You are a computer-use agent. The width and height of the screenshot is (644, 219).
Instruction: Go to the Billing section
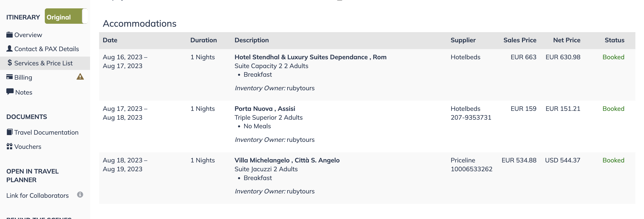click(x=23, y=77)
